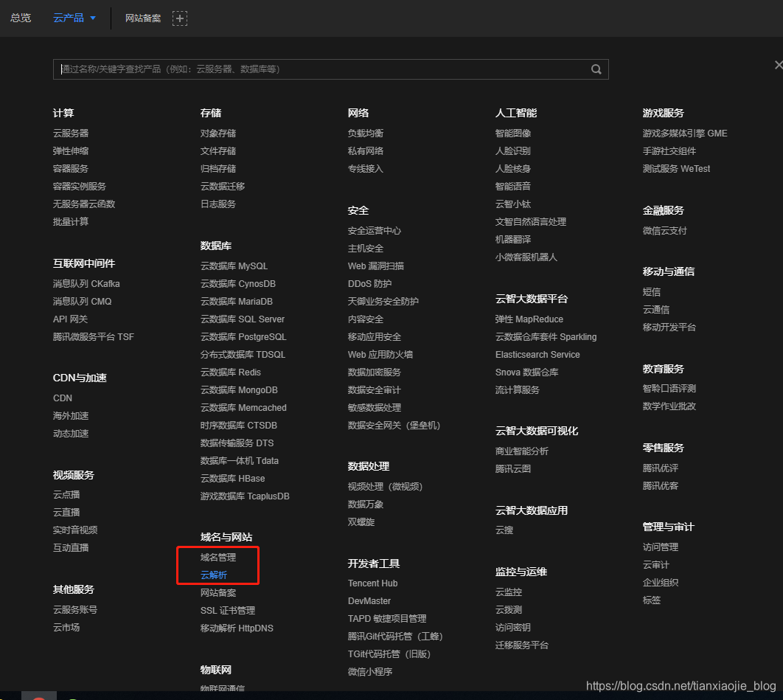The width and height of the screenshot is (783, 700).
Task: Open 云点播 link
Action: click(66, 495)
